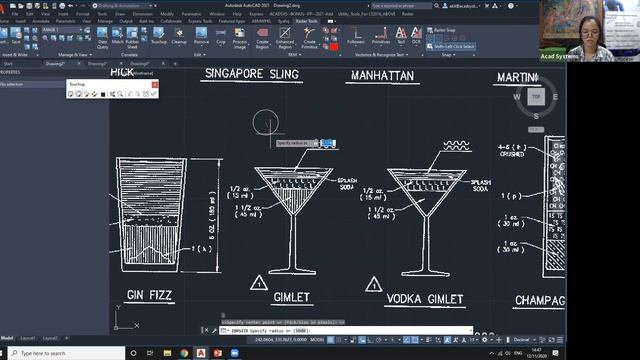The width and height of the screenshot is (640, 360).
Task: Click the magnifier icon in Touchup toolbar
Action: (x=120, y=94)
